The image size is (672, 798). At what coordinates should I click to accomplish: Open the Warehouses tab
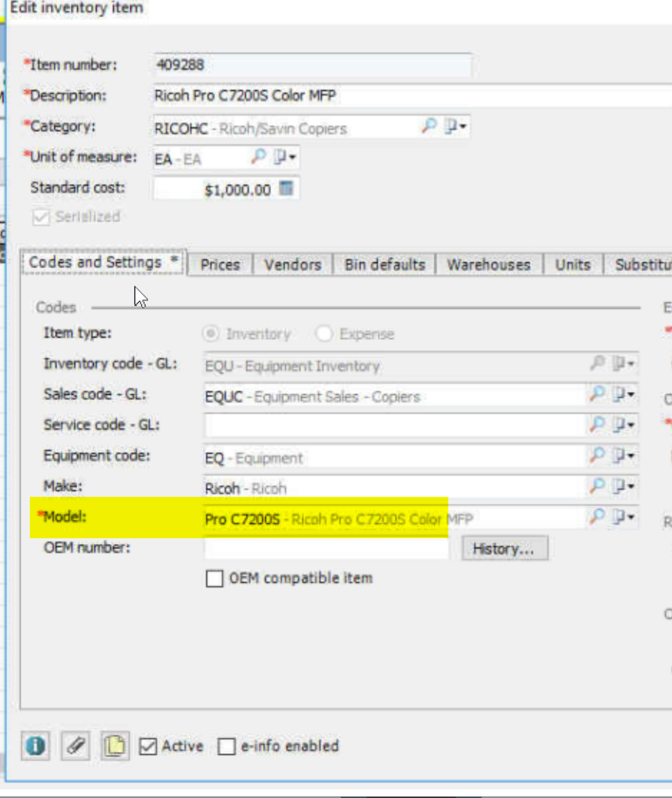[489, 264]
